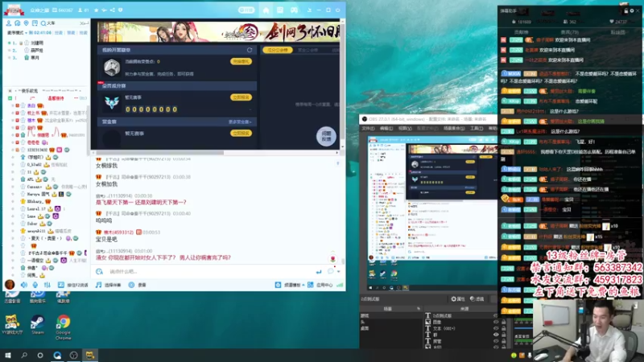The width and height of the screenshot is (644, 362).
Task: Toggle visibility of the 房管 source in OBS
Action: [x=495, y=340]
